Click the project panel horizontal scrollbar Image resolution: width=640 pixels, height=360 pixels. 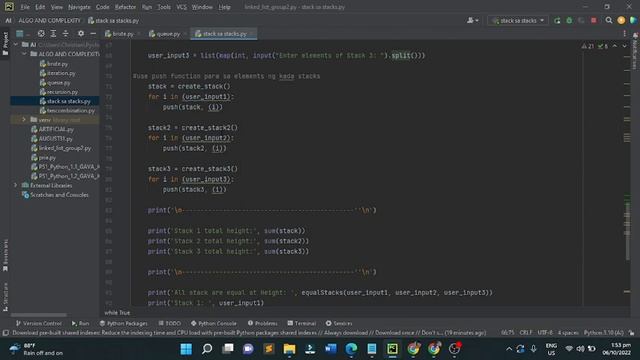tap(39, 315)
